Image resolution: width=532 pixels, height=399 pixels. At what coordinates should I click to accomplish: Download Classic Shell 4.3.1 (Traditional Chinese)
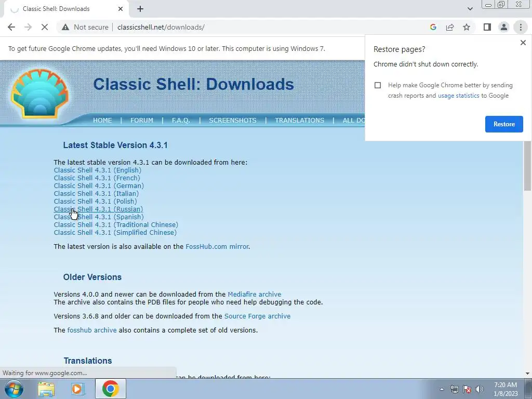116,225
